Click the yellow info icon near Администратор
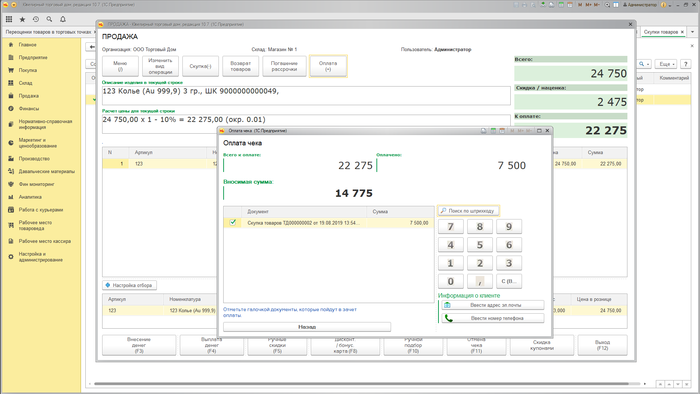Screen dimensions: 700x394 (663, 5)
